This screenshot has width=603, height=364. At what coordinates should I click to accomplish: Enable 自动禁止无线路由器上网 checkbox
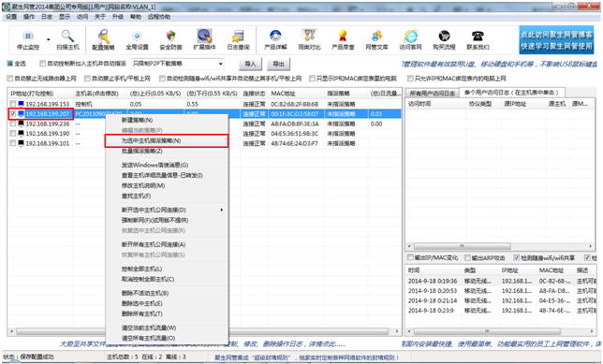[x=10, y=79]
